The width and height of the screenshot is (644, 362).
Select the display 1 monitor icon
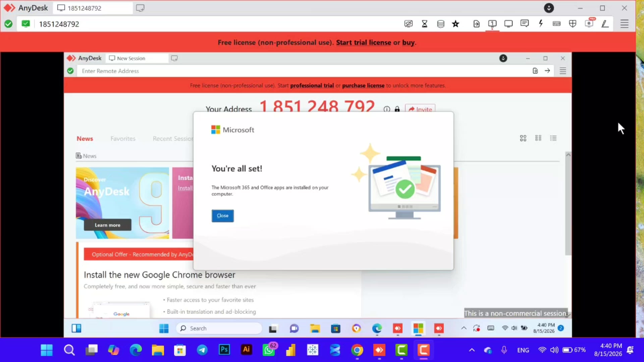click(x=492, y=24)
